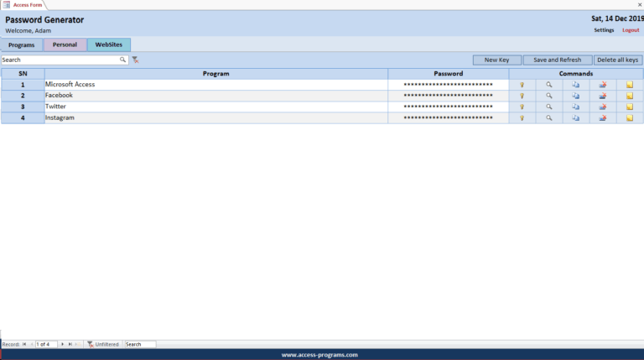Click the magnifier icon in Instagram row

tap(549, 118)
